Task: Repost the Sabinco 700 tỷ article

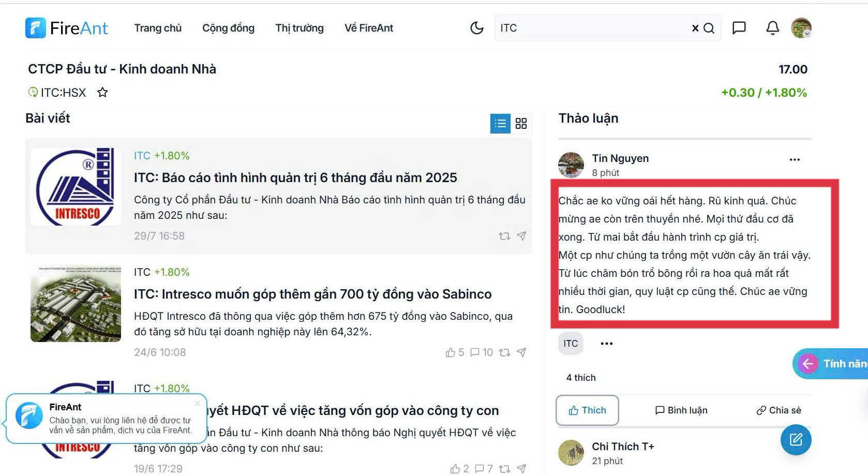Action: point(504,352)
